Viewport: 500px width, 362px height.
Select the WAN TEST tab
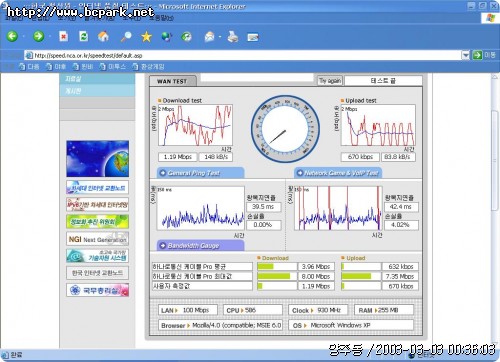point(172,81)
